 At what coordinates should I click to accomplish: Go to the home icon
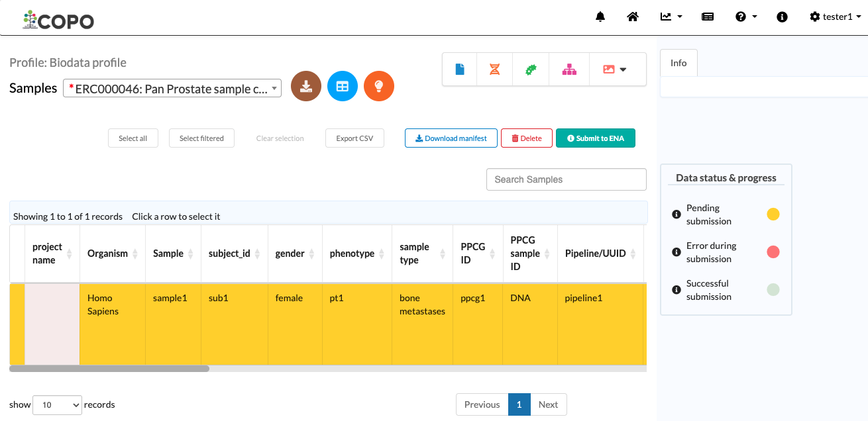pos(633,17)
